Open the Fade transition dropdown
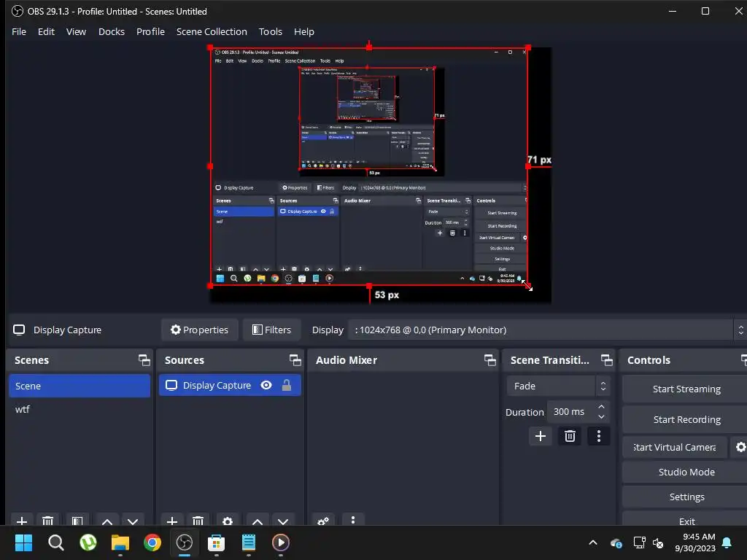This screenshot has width=747, height=560. (x=558, y=386)
